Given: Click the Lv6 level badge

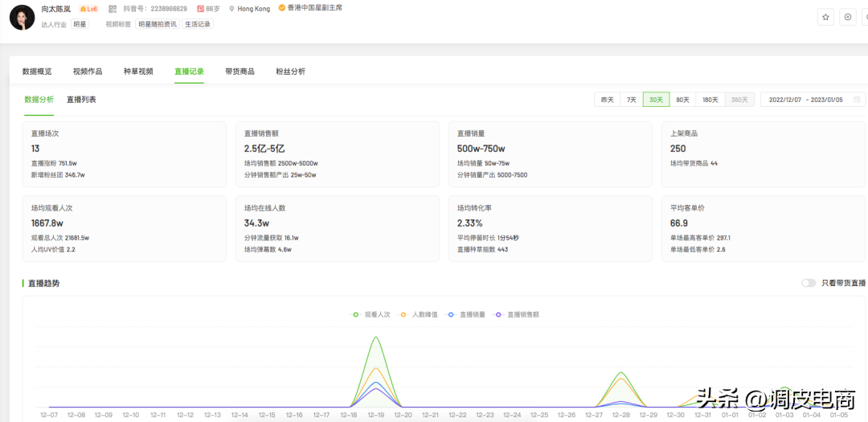Looking at the screenshot, I should pos(88,9).
